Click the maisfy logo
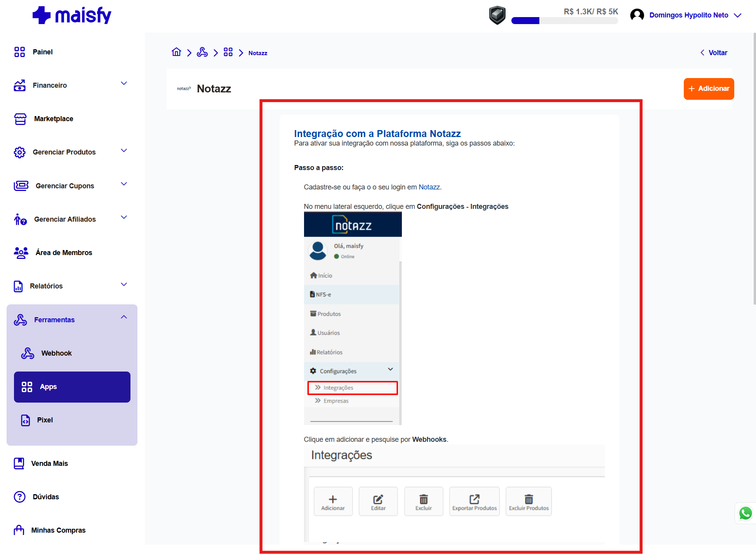The height and width of the screenshot is (554, 756). pos(72,16)
